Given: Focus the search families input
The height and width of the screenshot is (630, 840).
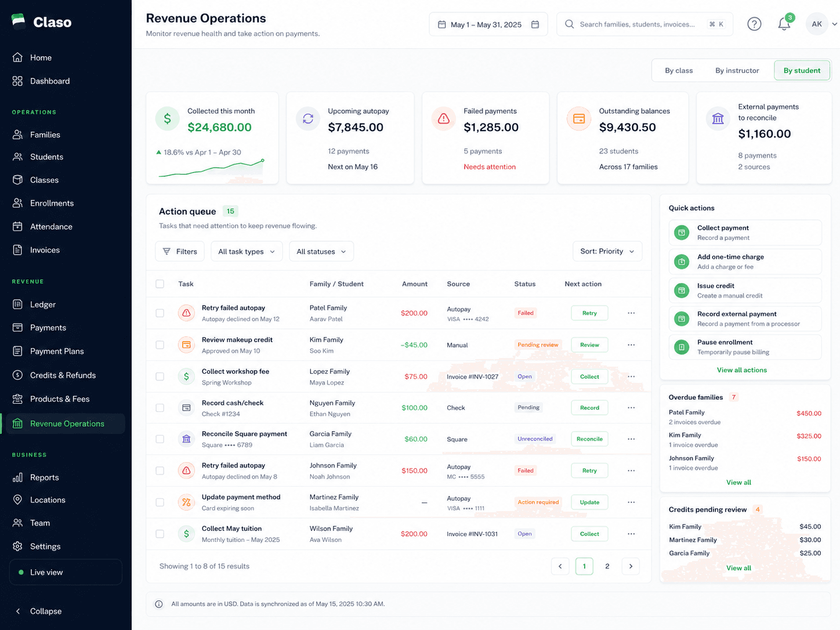Looking at the screenshot, I should point(645,24).
